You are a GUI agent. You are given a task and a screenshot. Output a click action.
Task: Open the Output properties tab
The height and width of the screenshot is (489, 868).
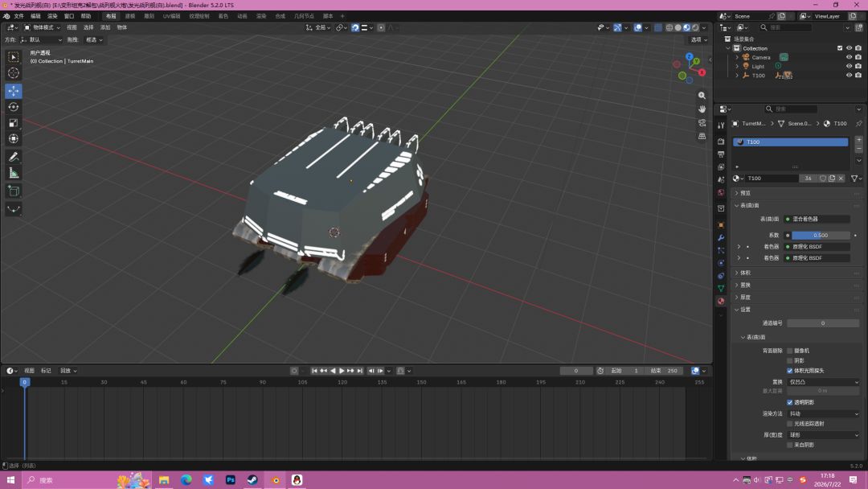click(721, 154)
